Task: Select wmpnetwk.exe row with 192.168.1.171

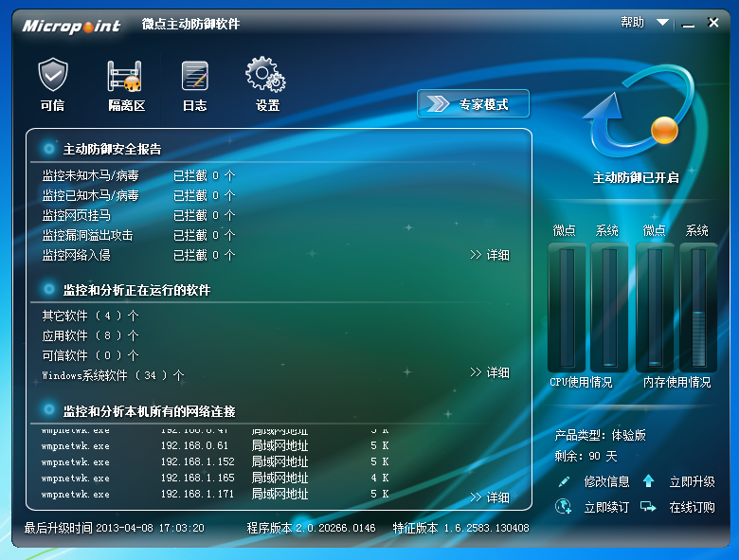Action: point(215,494)
